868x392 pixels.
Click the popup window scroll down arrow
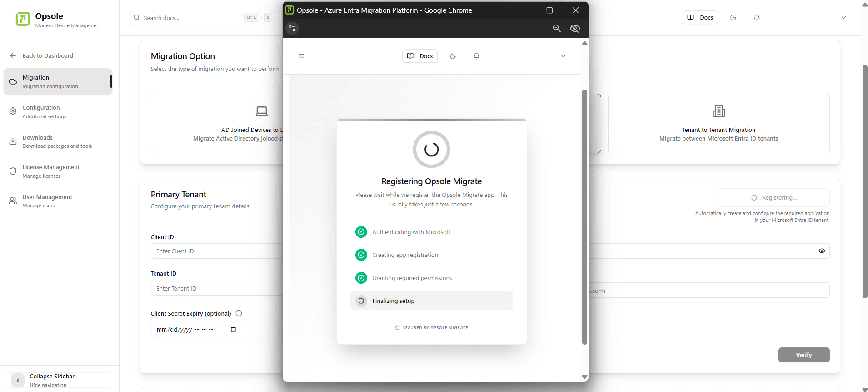click(584, 377)
